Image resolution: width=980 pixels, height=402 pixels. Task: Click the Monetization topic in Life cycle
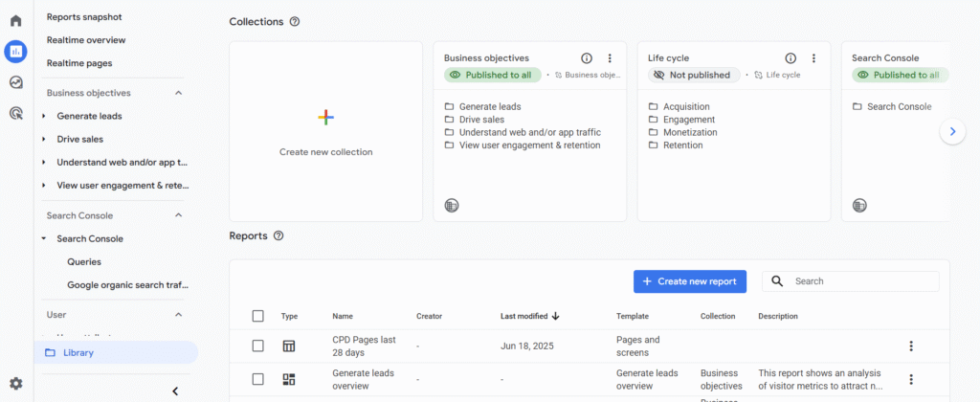pos(690,132)
